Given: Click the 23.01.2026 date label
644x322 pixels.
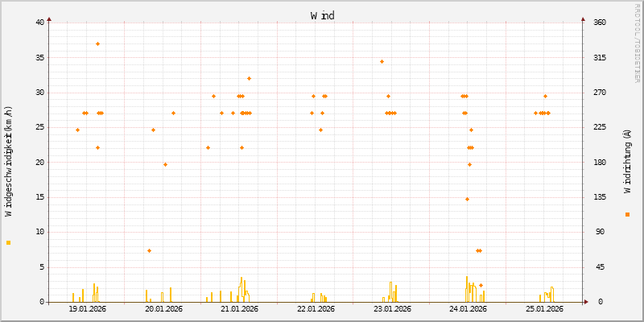Looking at the screenshot, I should [391, 308].
